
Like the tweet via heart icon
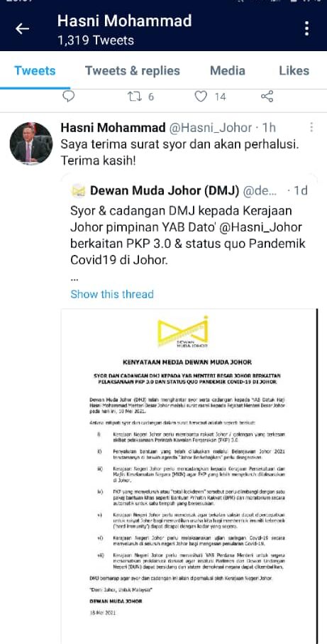click(201, 97)
